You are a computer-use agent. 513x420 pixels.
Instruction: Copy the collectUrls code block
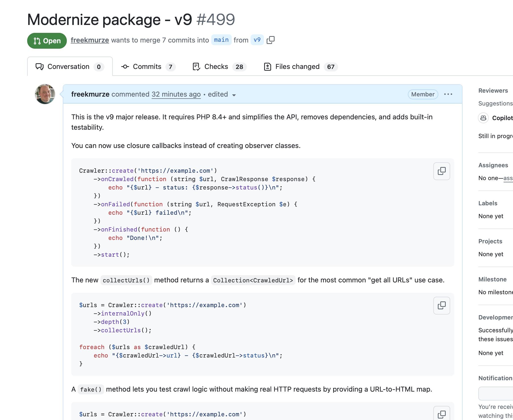(442, 305)
